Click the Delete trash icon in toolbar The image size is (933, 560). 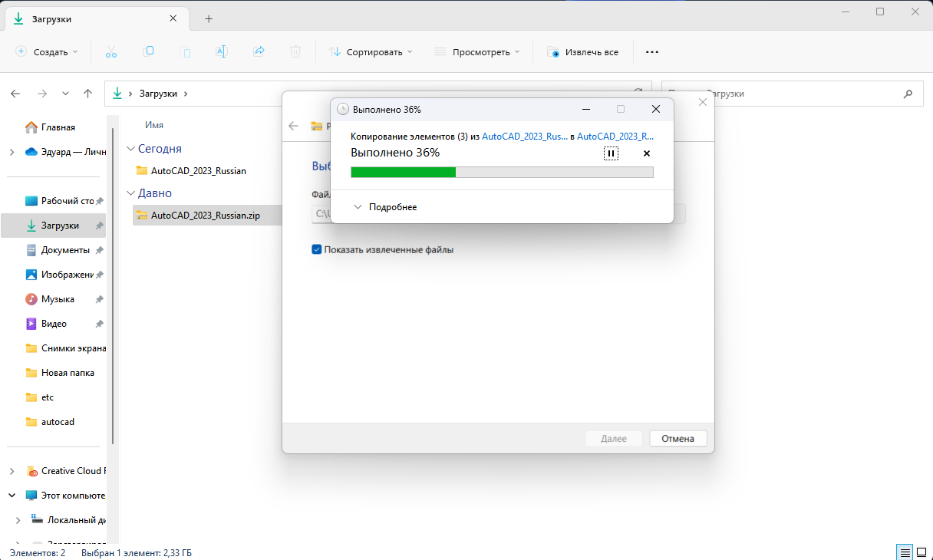coord(295,51)
